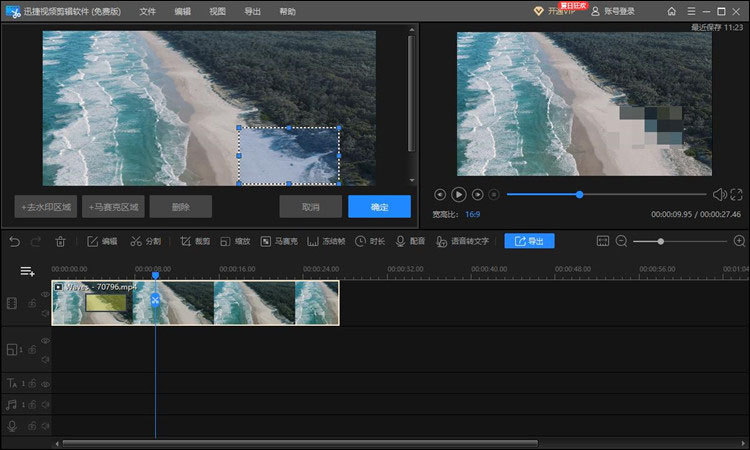
Task: Click the trash delete icon in toolbar
Action: point(60,241)
